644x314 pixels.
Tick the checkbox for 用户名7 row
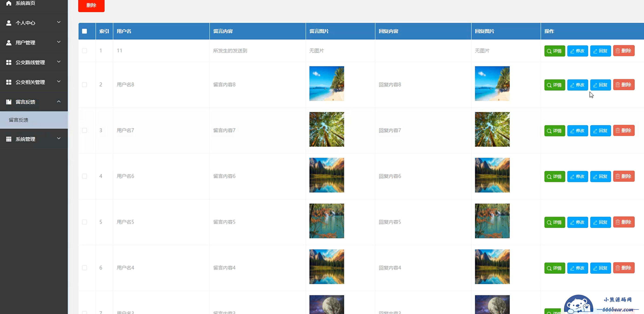85,130
